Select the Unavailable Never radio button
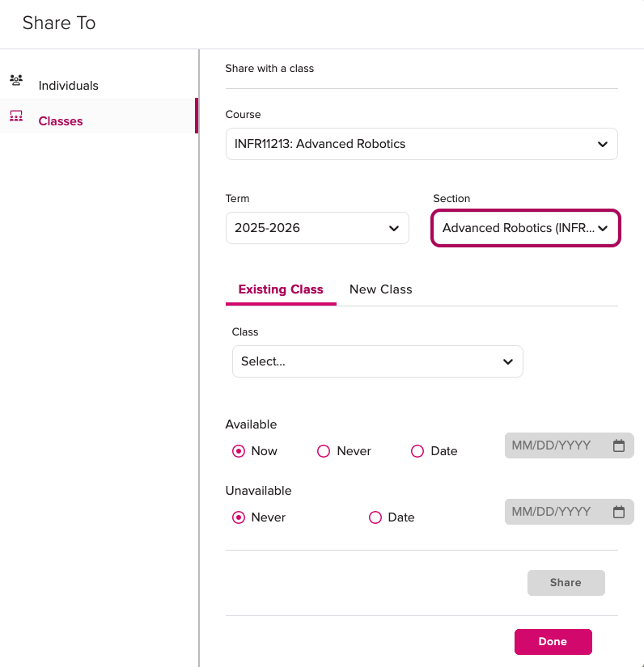Viewport: 644px width, 667px height. click(x=239, y=517)
